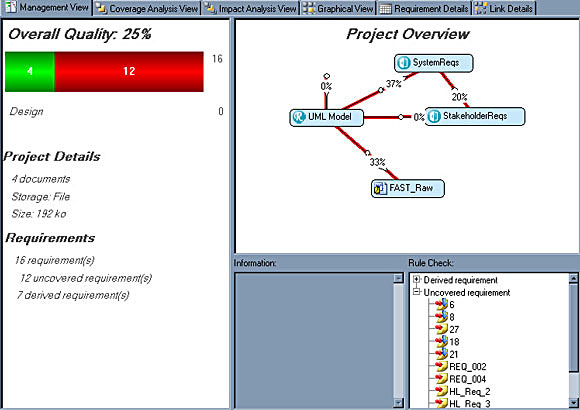This screenshot has width=580, height=410.
Task: Click the red uncovered segment showing 12
Action: pos(129,71)
